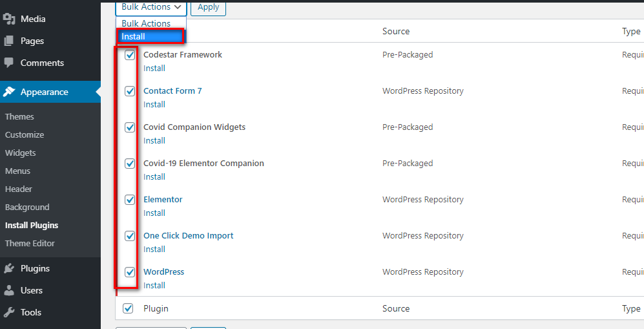Click Install link under Contact Form 7

pos(154,104)
